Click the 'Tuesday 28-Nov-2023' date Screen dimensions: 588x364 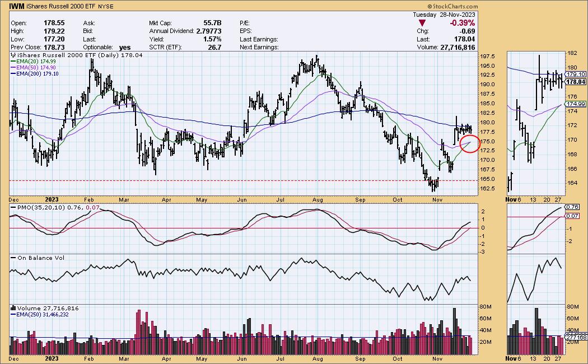(x=444, y=15)
